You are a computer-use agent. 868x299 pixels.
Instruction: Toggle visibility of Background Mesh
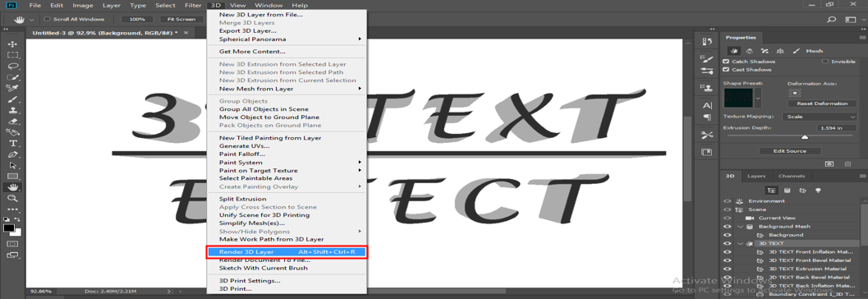[x=728, y=227]
